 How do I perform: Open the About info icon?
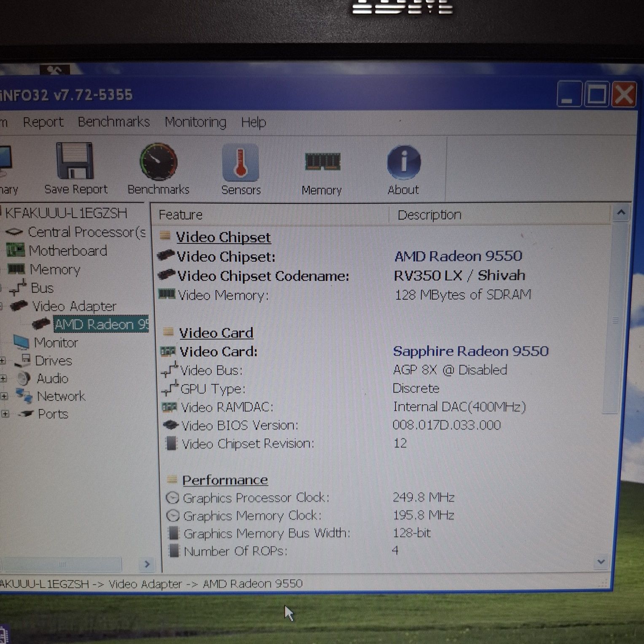pos(403,162)
